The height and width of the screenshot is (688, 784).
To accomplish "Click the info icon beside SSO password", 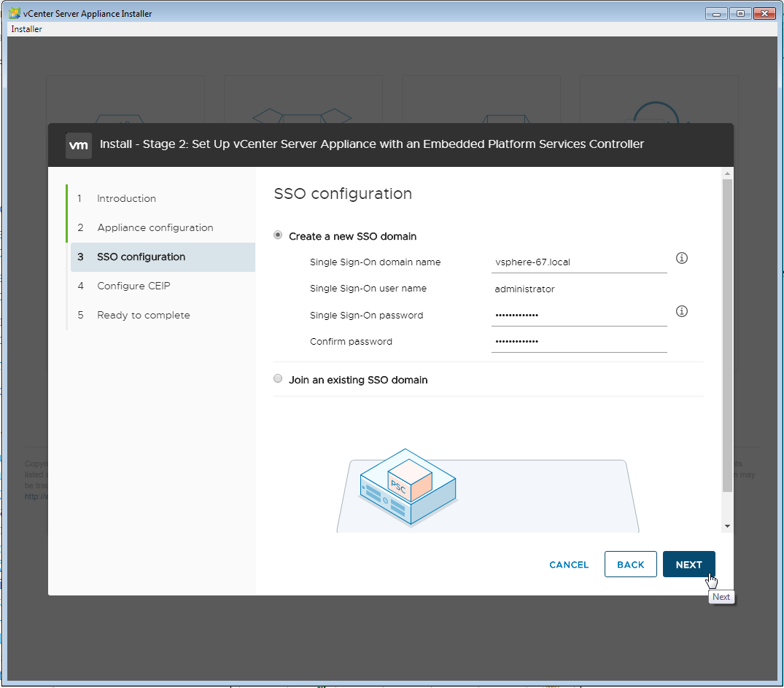I will tap(682, 312).
